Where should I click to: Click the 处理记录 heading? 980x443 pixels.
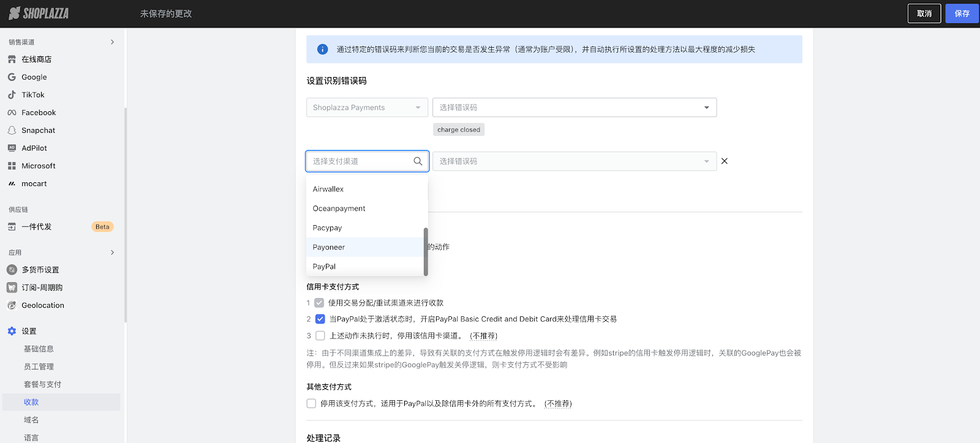(x=323, y=438)
